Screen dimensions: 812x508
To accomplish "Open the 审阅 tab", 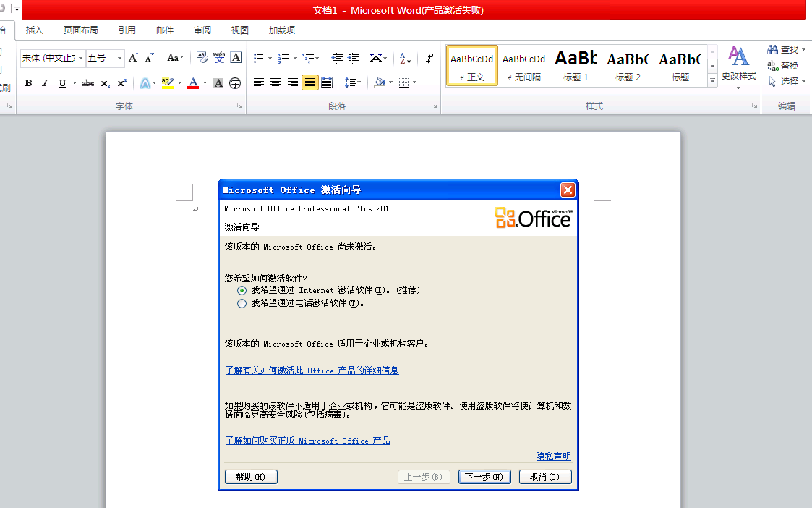I will (202, 30).
